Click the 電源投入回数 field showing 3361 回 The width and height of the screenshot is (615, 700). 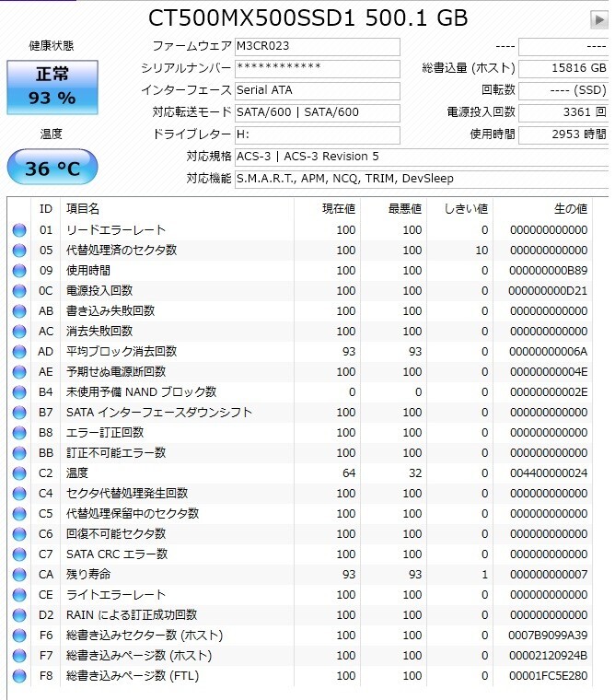(563, 112)
